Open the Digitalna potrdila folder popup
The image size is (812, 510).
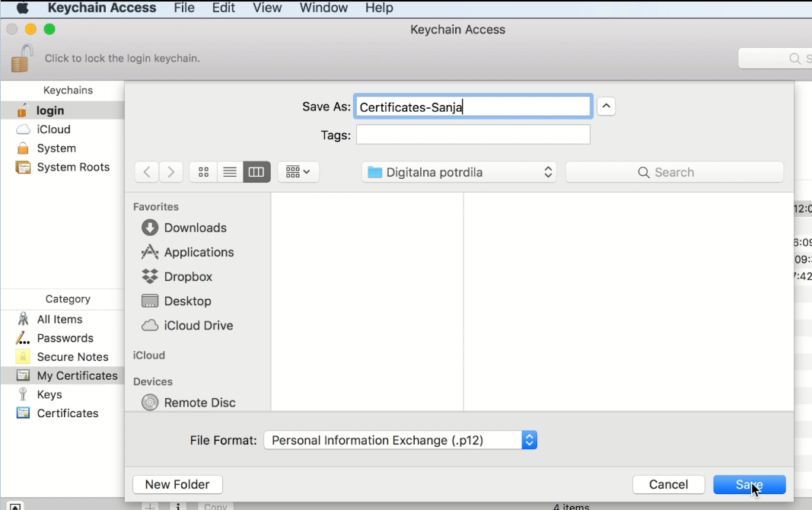pos(460,173)
